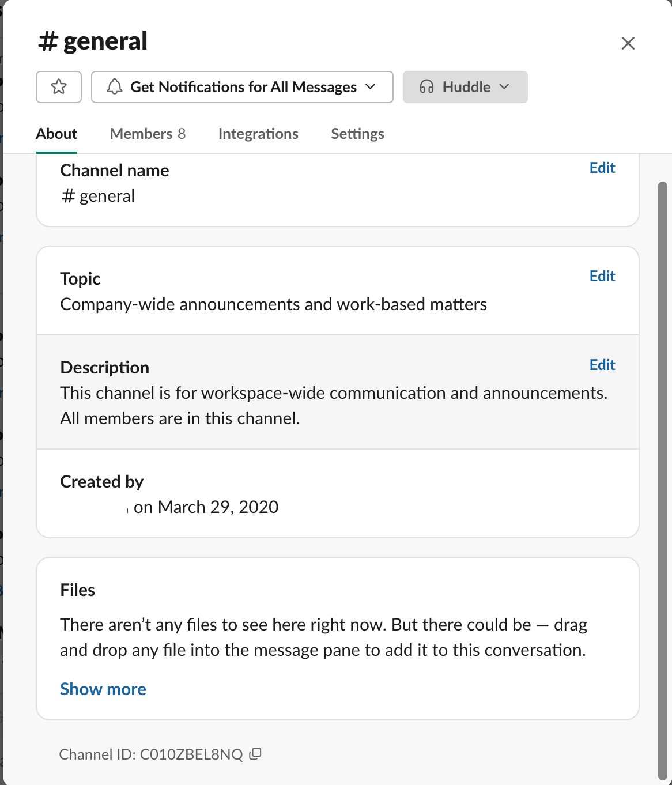The width and height of the screenshot is (672, 785).
Task: Switch to the About tab
Action: tap(56, 134)
